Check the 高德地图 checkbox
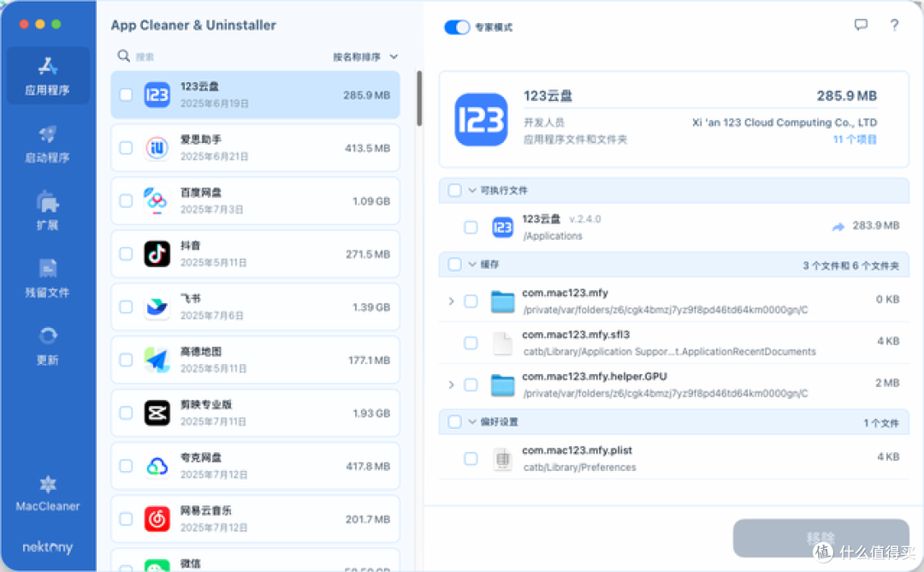924x572 pixels. (126, 360)
